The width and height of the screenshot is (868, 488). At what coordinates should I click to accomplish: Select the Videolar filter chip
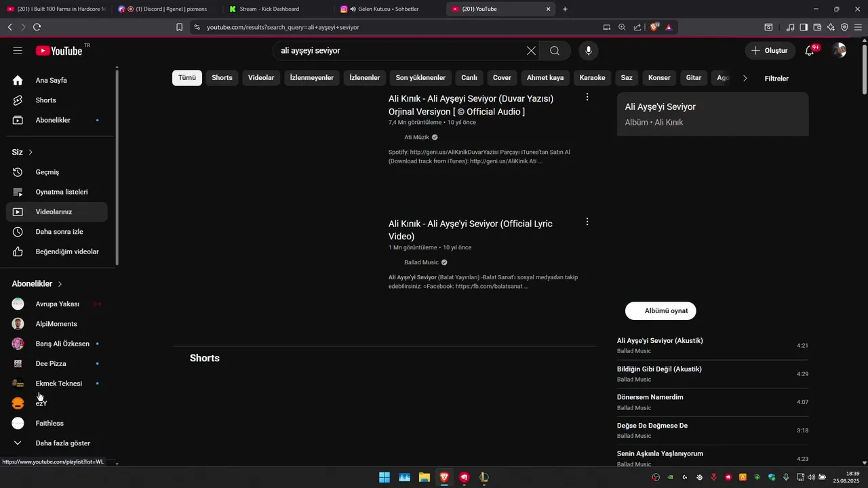tap(261, 78)
